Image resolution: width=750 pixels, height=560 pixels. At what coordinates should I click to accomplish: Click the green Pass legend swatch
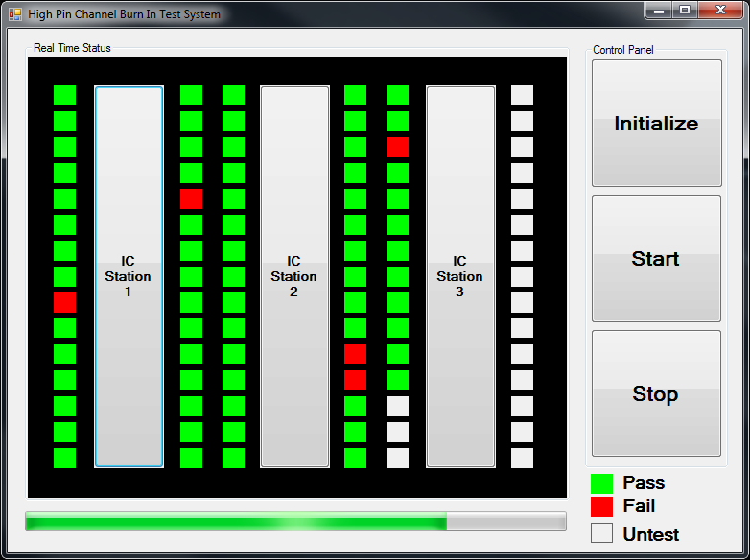click(601, 483)
